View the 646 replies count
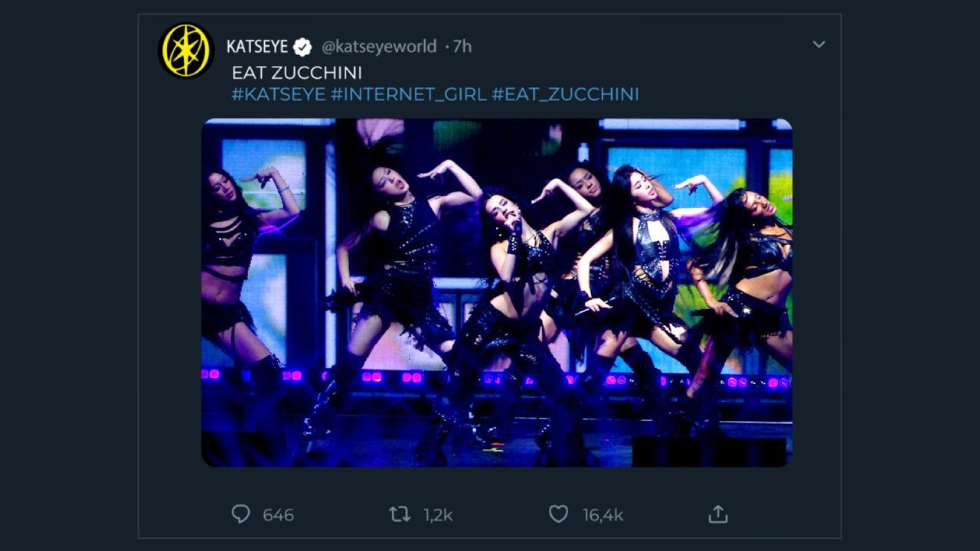Viewport: 980px width, 551px height. pos(279,516)
